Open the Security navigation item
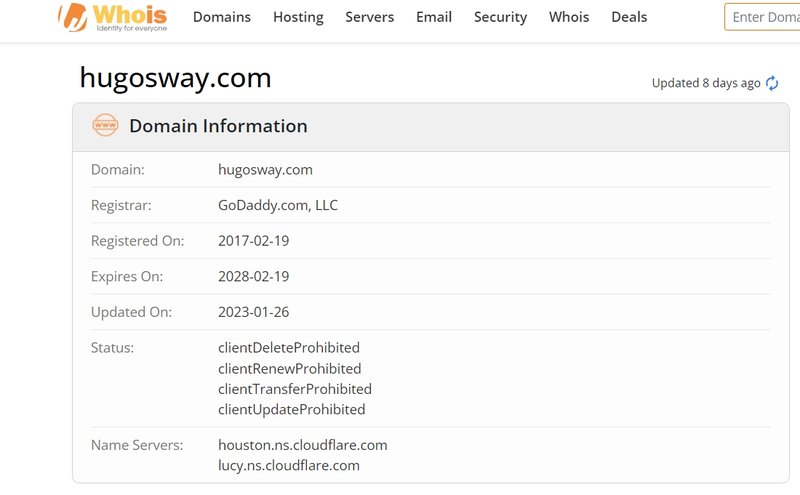 [500, 17]
